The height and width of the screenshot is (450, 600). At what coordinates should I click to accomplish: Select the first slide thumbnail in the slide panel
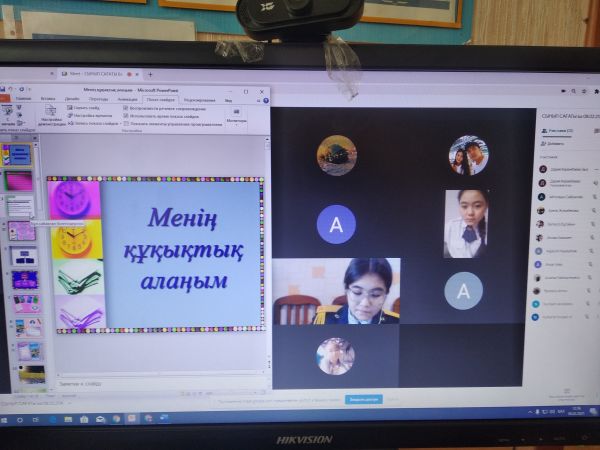click(18, 154)
